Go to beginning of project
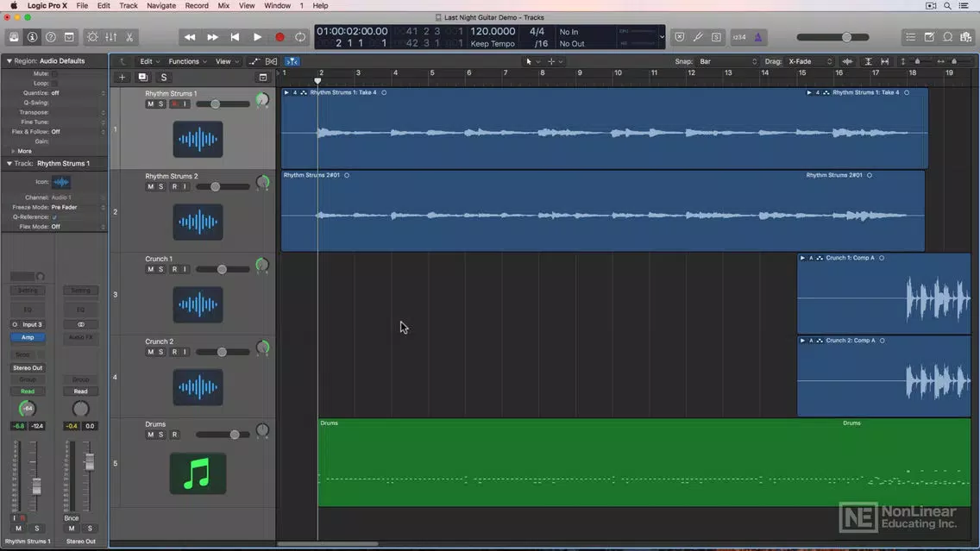 pyautogui.click(x=235, y=37)
